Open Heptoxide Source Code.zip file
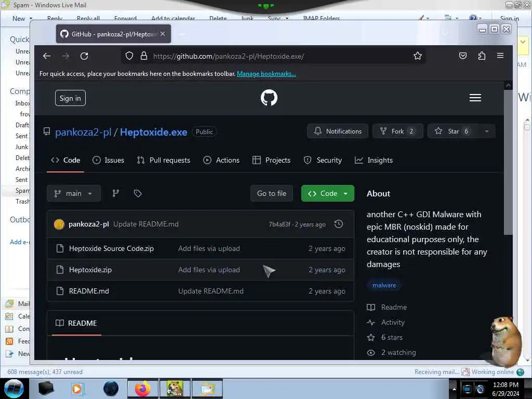This screenshot has height=399, width=532. 111,249
